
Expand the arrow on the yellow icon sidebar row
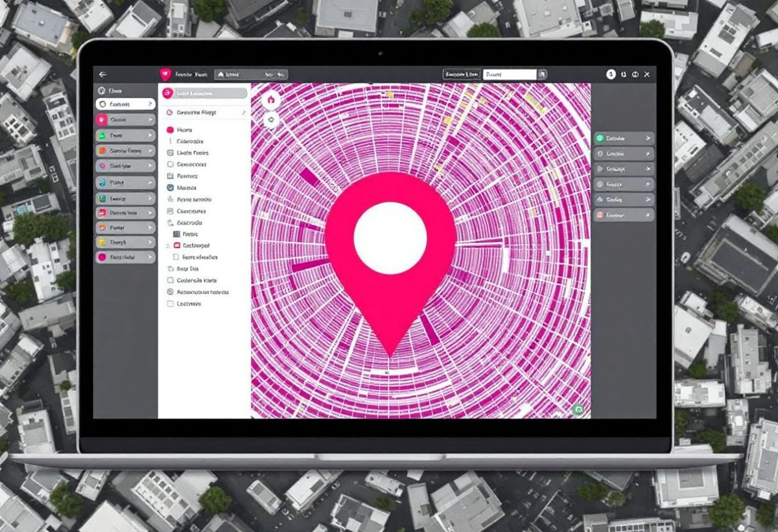(150, 242)
